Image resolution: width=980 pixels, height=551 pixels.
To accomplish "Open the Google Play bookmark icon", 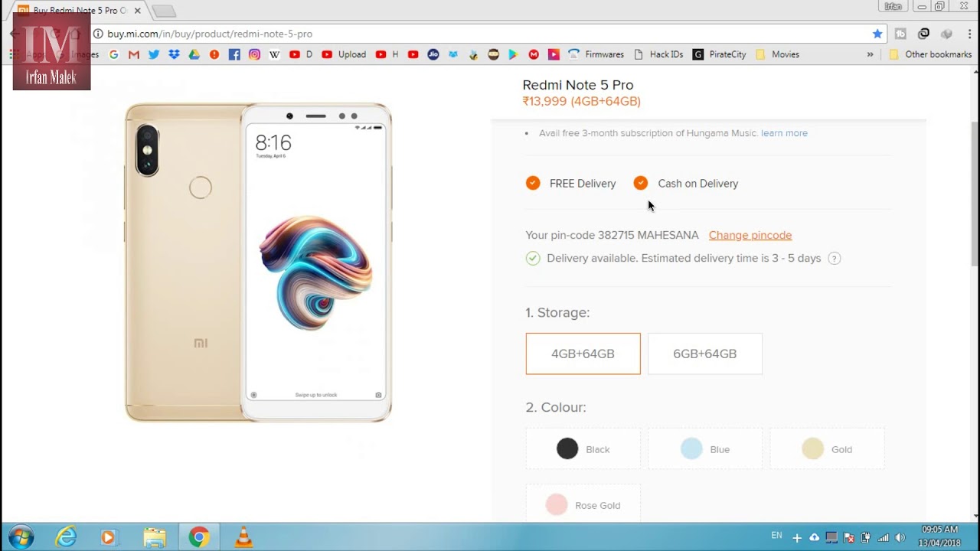I will (513, 54).
